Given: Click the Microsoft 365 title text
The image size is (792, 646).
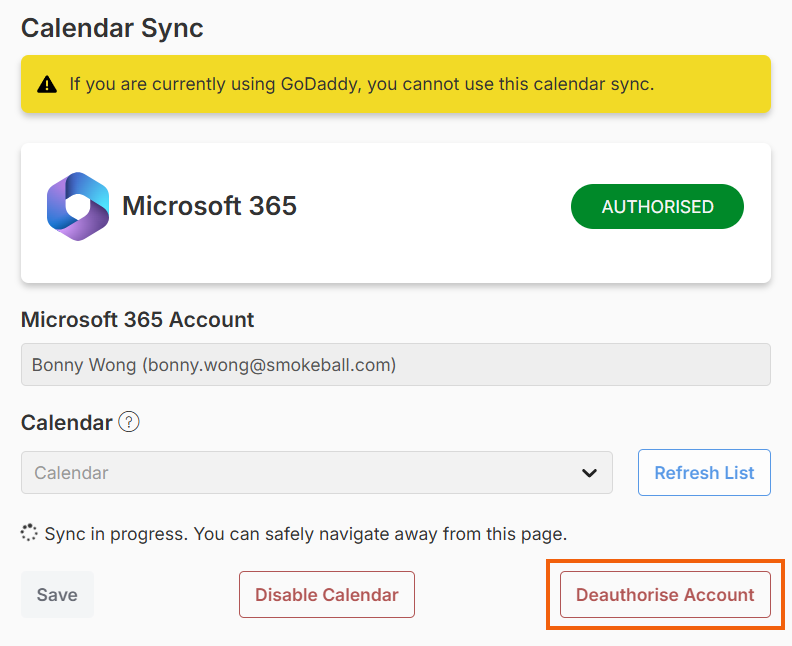Looking at the screenshot, I should [x=209, y=207].
